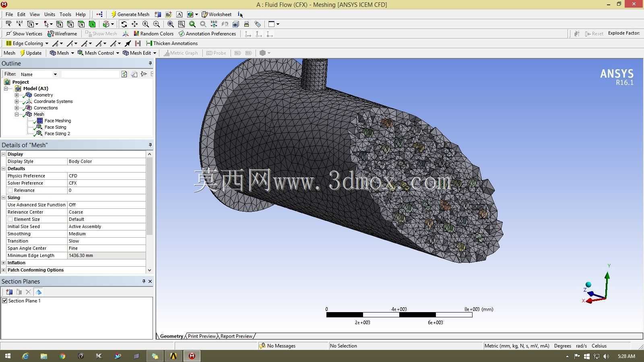This screenshot has width=644, height=362.
Task: Select Face selection filter icon
Action: pos(81,24)
